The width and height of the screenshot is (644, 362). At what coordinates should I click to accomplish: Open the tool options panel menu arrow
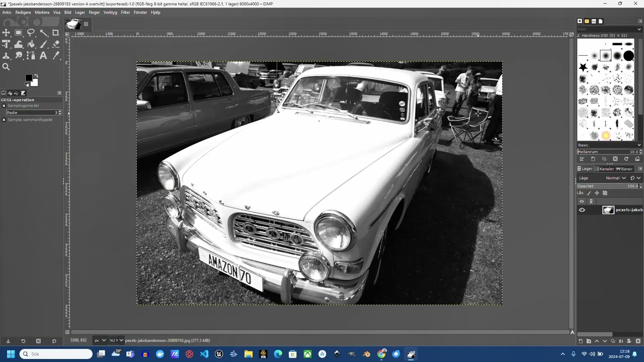tap(59, 93)
